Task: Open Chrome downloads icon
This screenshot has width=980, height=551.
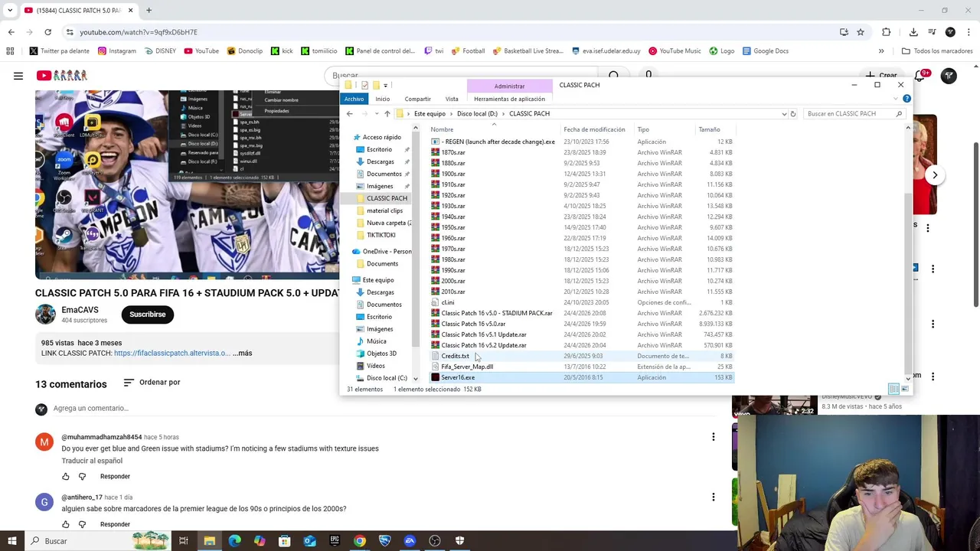Action: 913,32
